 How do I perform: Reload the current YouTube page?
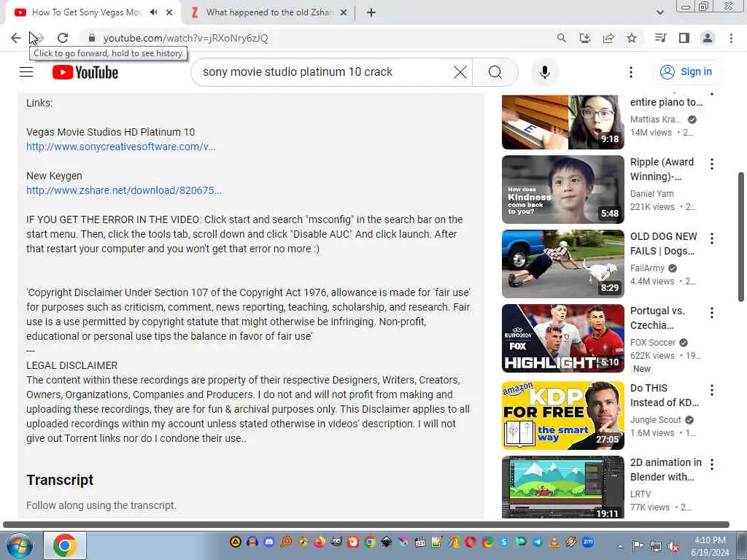(x=63, y=38)
